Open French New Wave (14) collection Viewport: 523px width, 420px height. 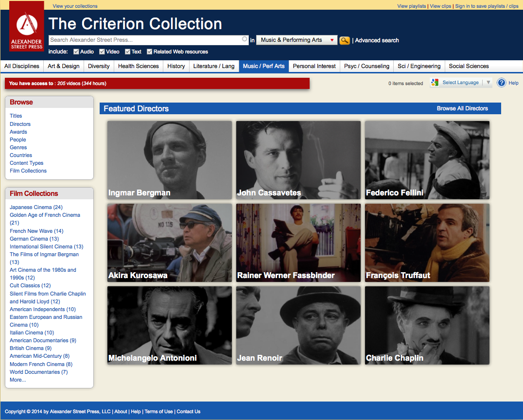[36, 231]
